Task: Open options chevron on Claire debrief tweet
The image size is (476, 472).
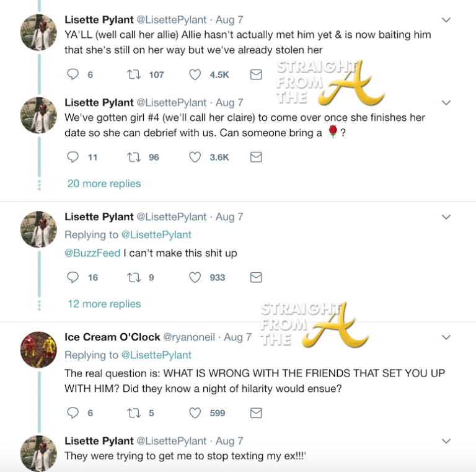Action: (446, 102)
